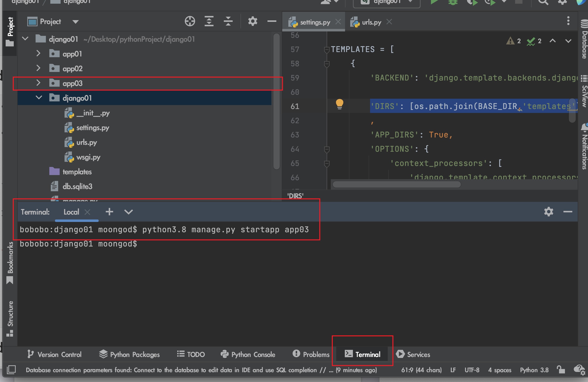Hide the Project tool window

point(272,21)
